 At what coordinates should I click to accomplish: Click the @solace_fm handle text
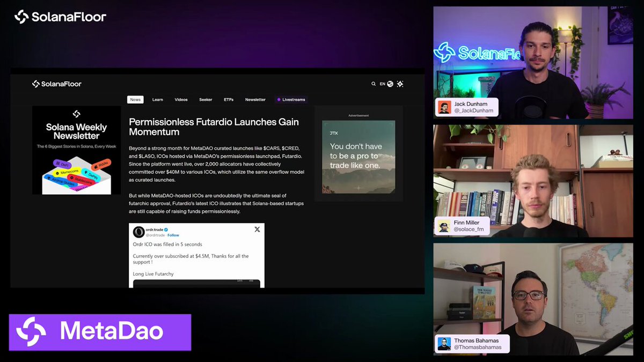(469, 230)
